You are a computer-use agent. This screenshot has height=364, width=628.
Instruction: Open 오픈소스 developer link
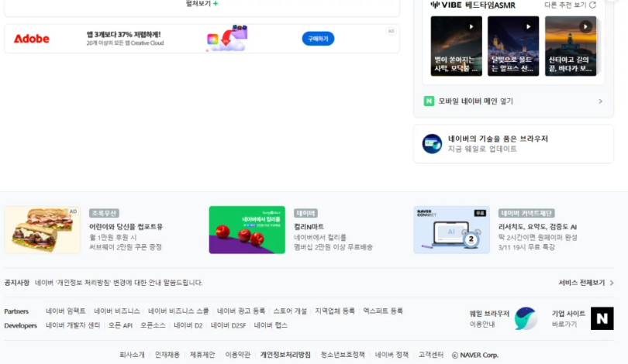[153, 325]
